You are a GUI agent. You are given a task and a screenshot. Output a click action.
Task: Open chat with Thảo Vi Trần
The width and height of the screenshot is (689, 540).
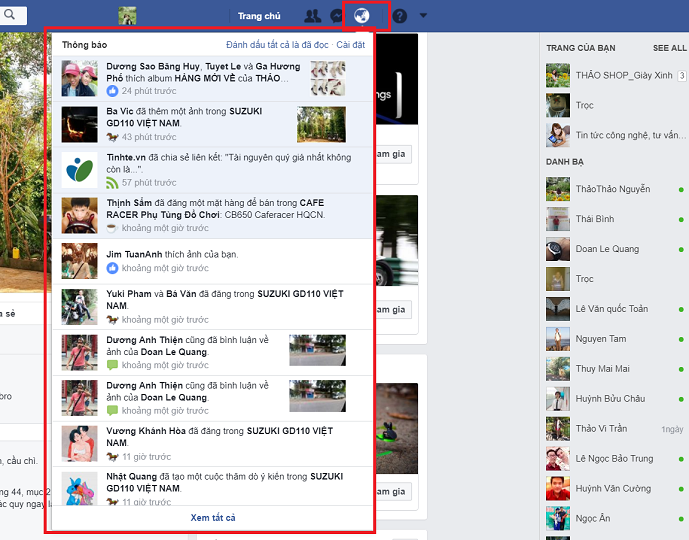tap(616, 428)
